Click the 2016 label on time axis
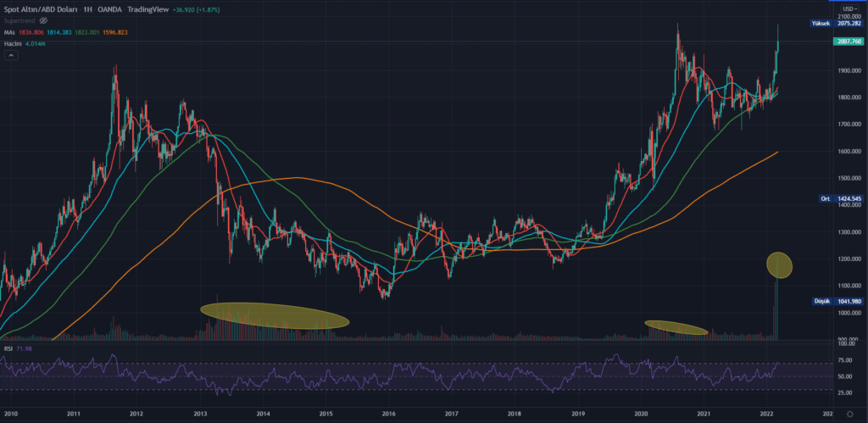Screen dimensions: 868x423 point(388,415)
